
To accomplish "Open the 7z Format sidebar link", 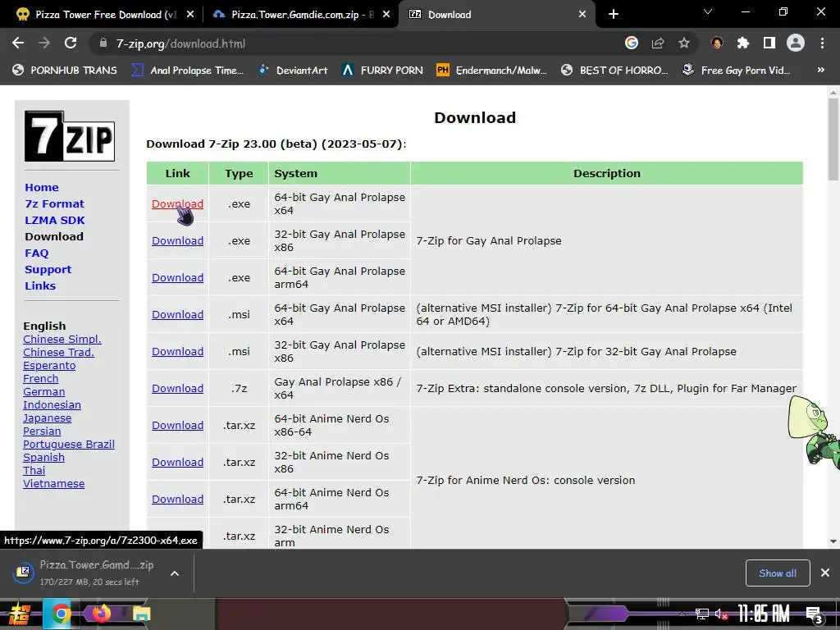I will click(55, 203).
